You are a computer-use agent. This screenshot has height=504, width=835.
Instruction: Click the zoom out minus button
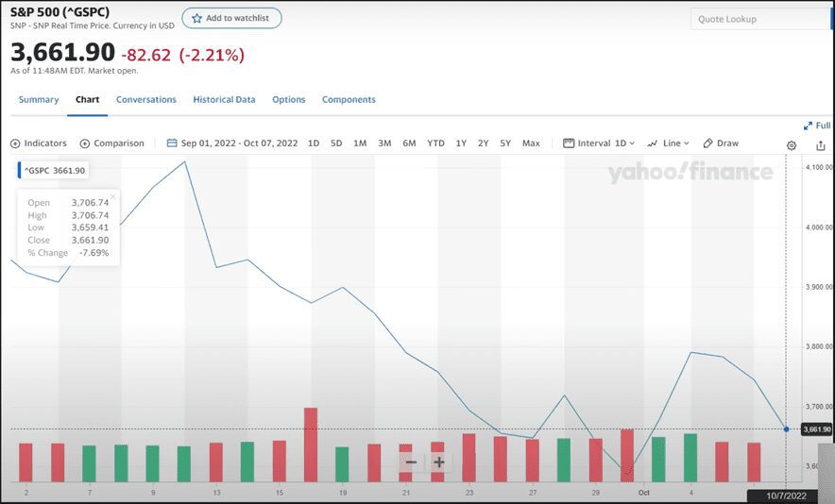(x=411, y=462)
